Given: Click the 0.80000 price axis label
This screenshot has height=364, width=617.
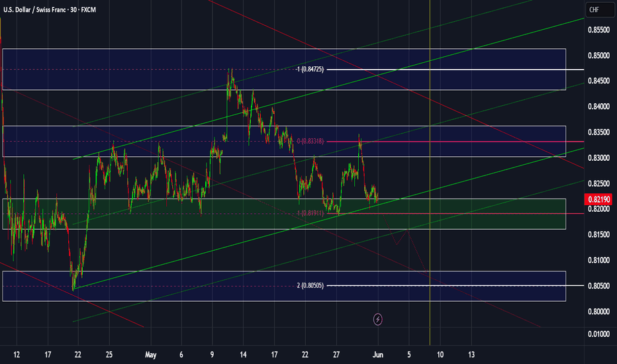Looking at the screenshot, I should coord(598,312).
